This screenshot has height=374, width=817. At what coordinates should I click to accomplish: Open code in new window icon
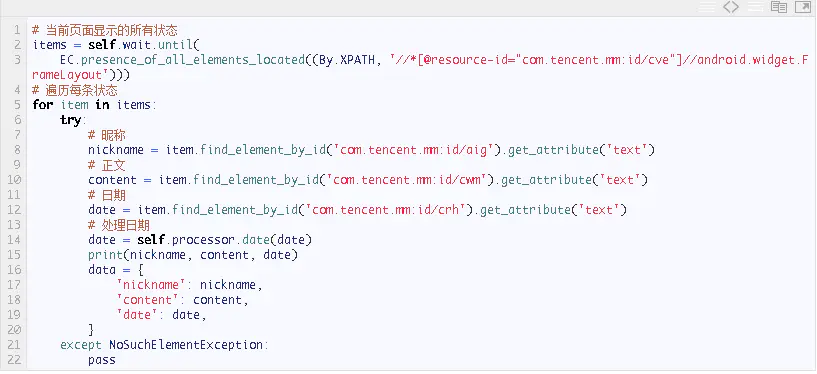[802, 7]
